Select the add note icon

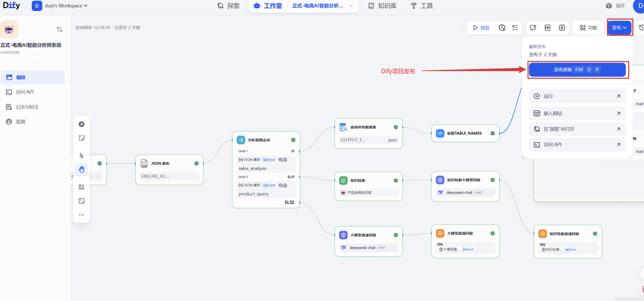point(81,138)
